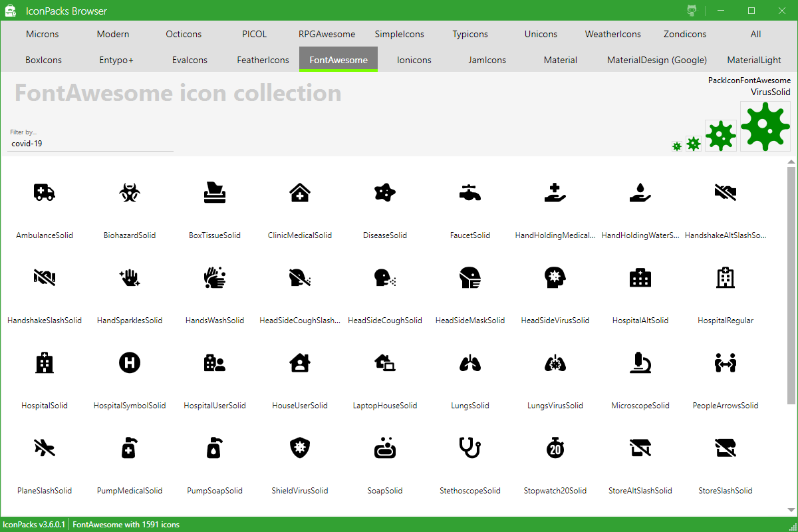798x532 pixels.
Task: Click the largest green virus preview
Action: tap(765, 126)
